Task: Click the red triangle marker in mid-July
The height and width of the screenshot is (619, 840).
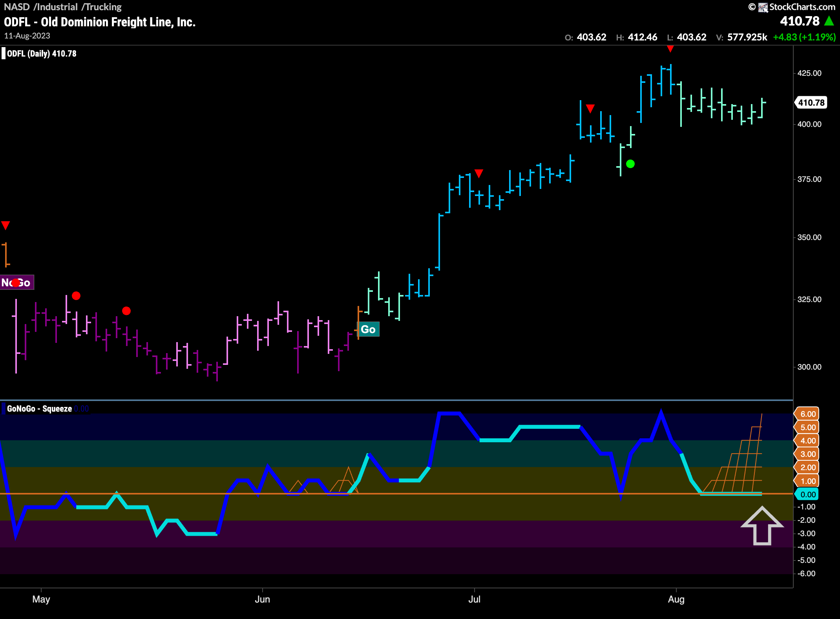Action: (x=590, y=108)
